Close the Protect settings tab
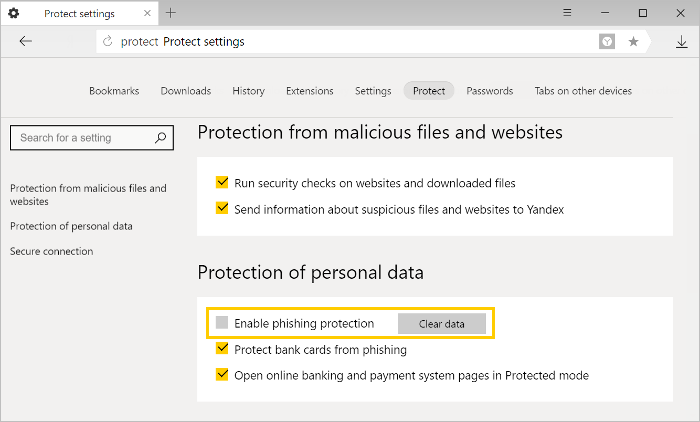The width and height of the screenshot is (700, 422). pos(147,13)
